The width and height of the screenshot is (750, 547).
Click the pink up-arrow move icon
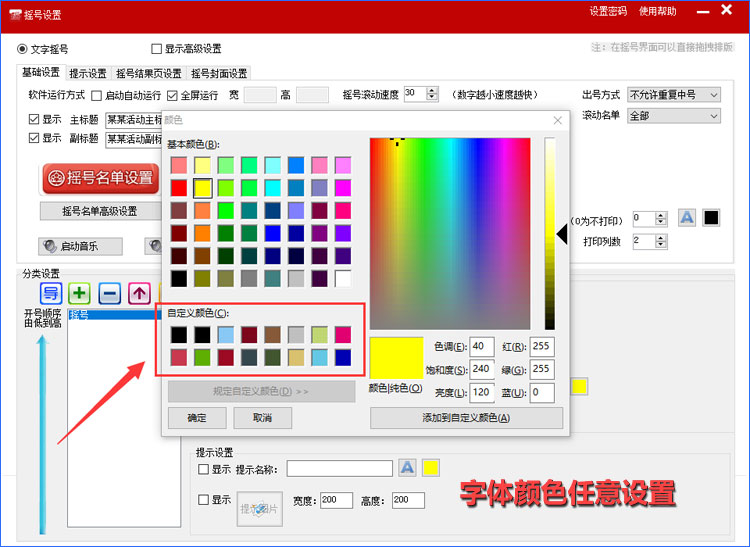[x=140, y=294]
